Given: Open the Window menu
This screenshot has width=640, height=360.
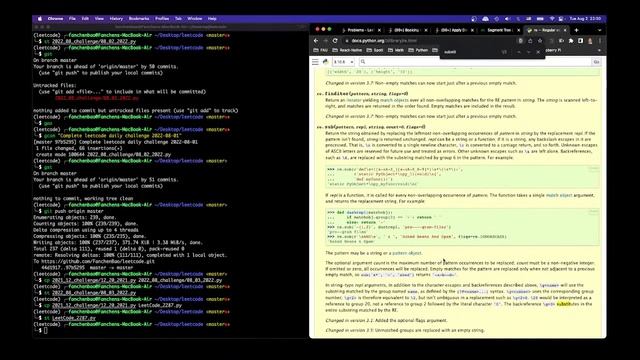Looking at the screenshot, I should [195, 19].
